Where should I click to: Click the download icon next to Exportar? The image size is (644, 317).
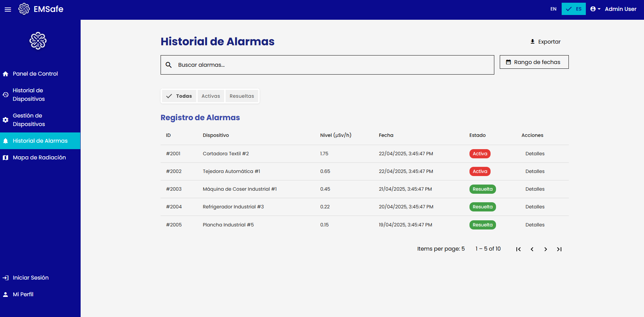pyautogui.click(x=532, y=42)
